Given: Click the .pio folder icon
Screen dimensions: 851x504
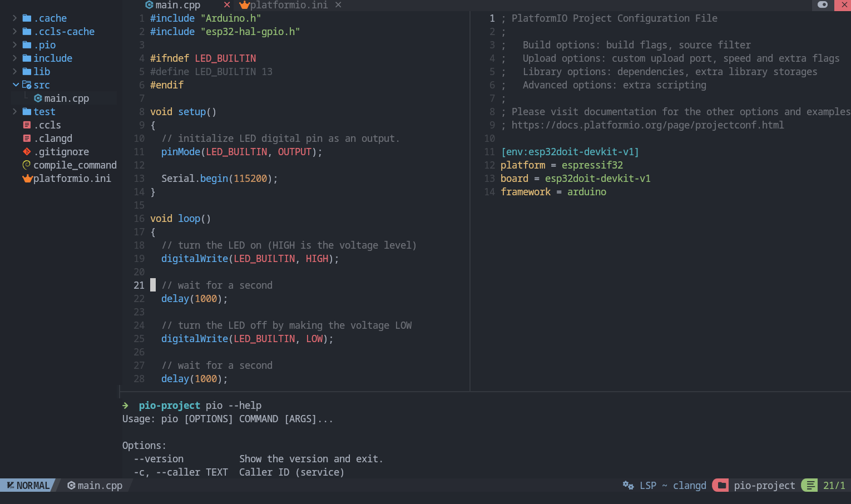Looking at the screenshot, I should pyautogui.click(x=27, y=45).
